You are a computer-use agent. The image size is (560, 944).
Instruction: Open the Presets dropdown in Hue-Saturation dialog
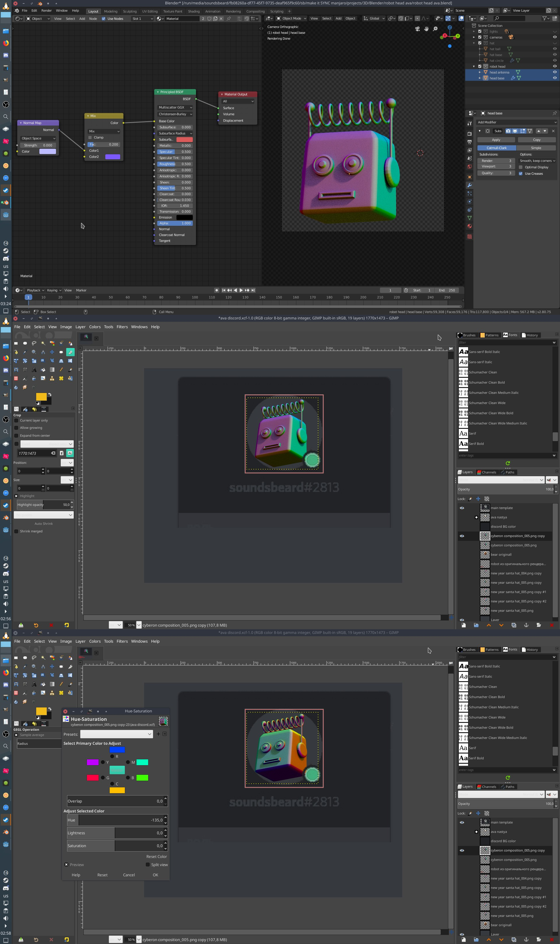coord(116,734)
